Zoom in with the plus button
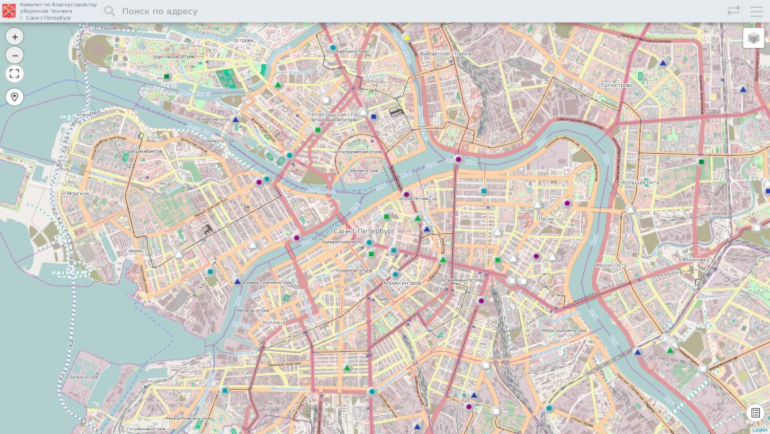This screenshot has height=434, width=770. 15,36
